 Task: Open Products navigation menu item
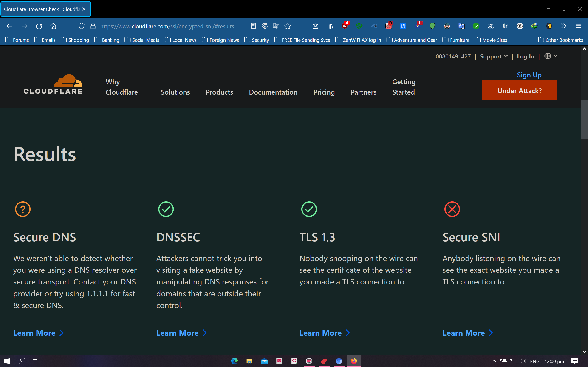219,92
